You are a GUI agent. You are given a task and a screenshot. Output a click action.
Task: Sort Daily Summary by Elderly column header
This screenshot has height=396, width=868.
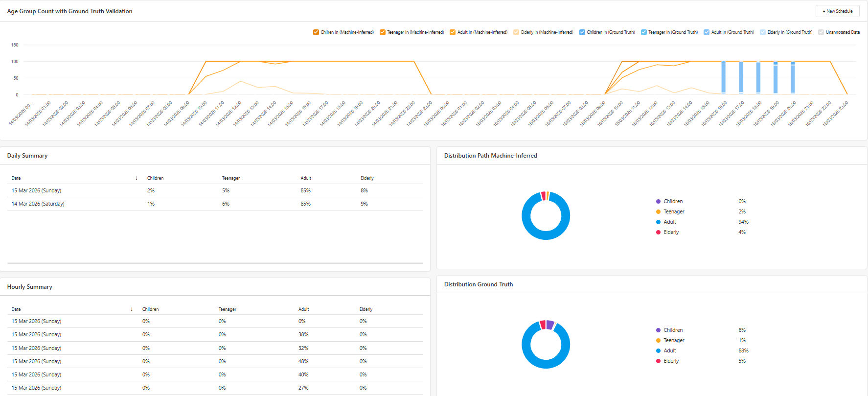[x=367, y=178]
